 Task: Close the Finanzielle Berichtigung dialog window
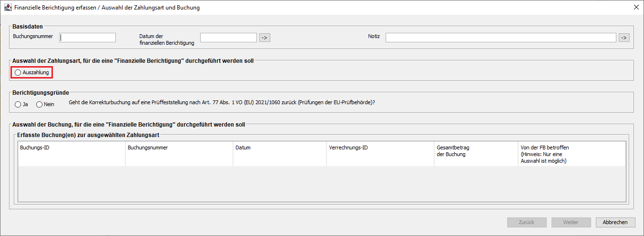pos(636,8)
